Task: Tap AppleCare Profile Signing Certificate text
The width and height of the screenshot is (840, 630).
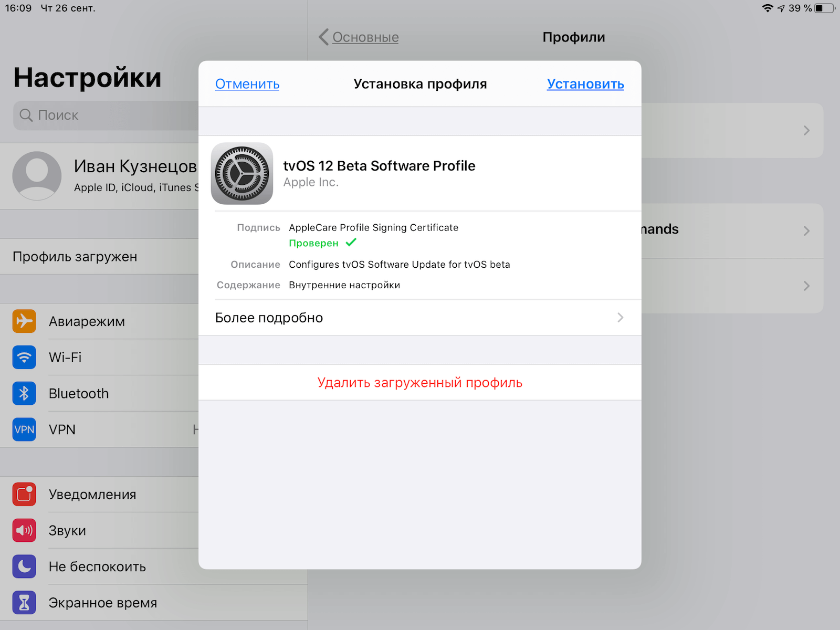Action: 373,227
